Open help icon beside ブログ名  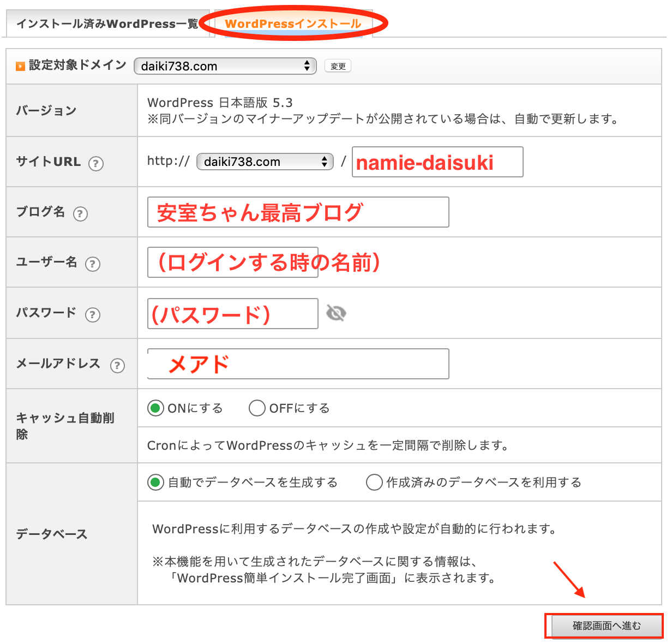(80, 213)
